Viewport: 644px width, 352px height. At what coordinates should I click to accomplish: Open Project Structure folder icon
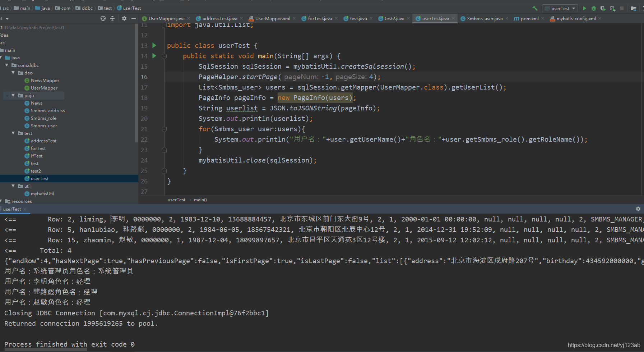633,8
